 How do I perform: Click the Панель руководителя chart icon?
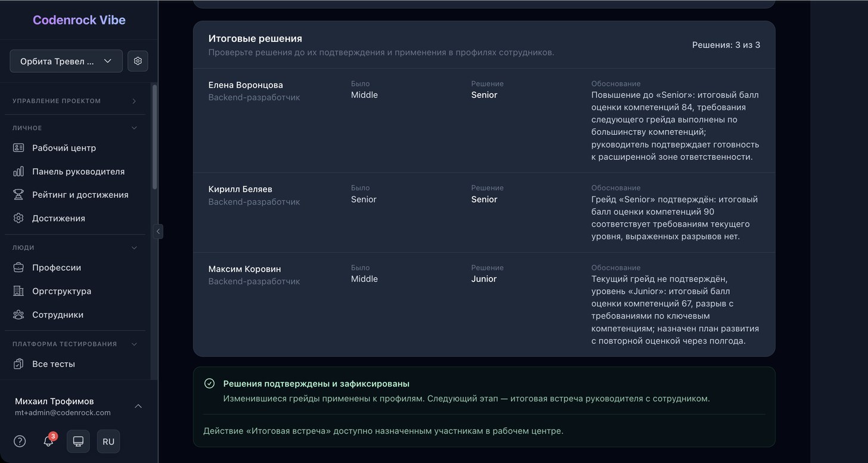coord(18,171)
